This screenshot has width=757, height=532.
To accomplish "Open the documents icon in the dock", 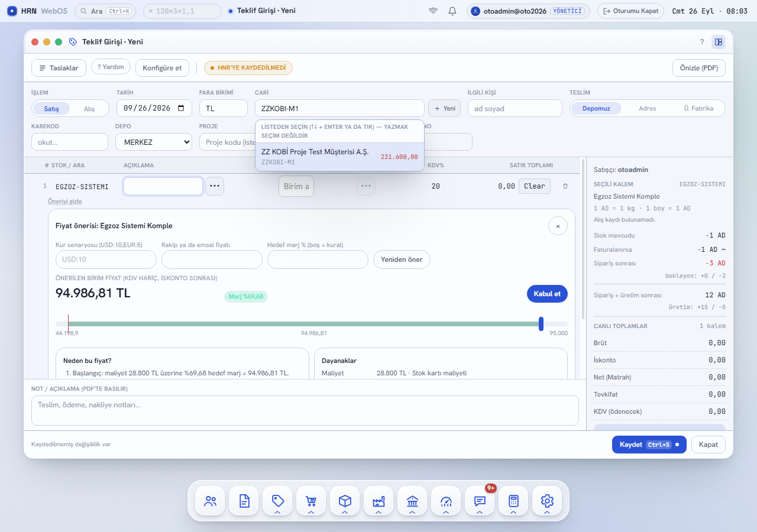I will coord(244,501).
